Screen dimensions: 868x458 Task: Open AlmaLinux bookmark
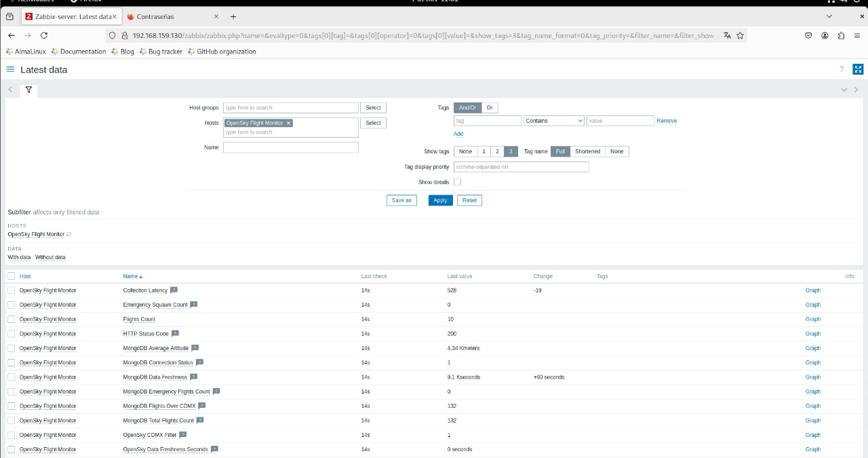click(x=26, y=52)
